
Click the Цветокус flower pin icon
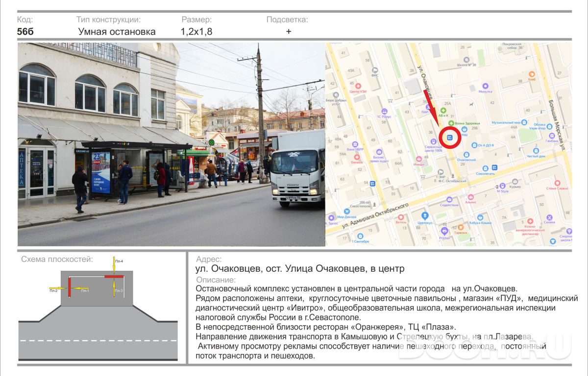pyautogui.click(x=425, y=215)
